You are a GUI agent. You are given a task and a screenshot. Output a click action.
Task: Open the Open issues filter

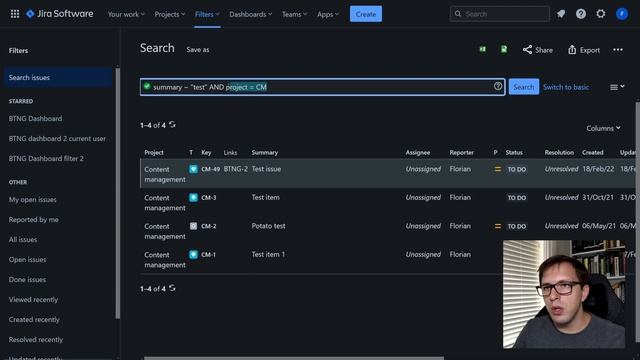click(x=27, y=260)
